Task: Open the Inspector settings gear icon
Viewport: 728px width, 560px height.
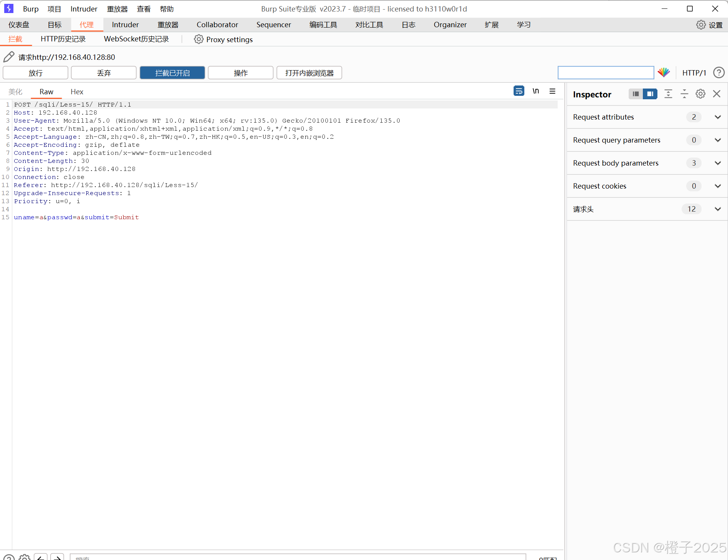Action: pyautogui.click(x=700, y=94)
